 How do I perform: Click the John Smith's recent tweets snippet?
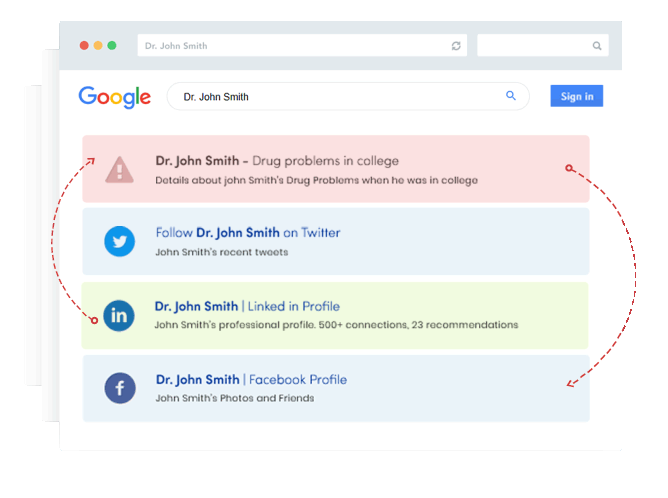[x=221, y=252]
